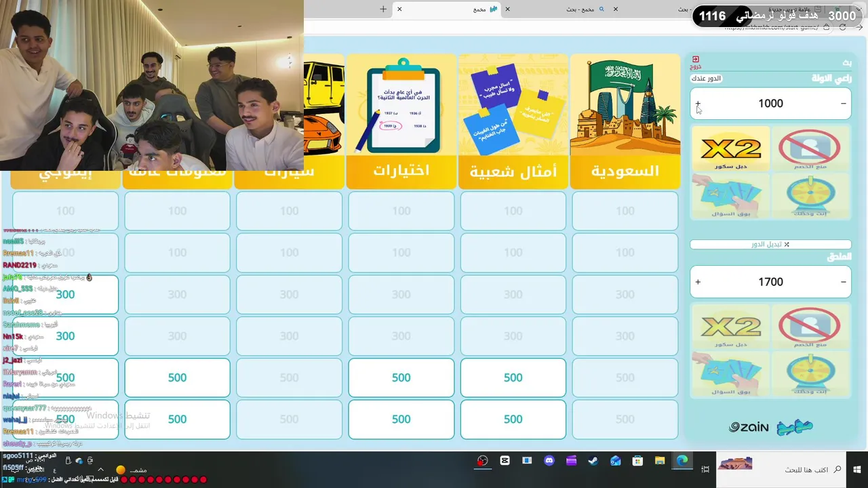Pick lower 500 question under اختيارات
The height and width of the screenshot is (488, 868).
(x=401, y=419)
